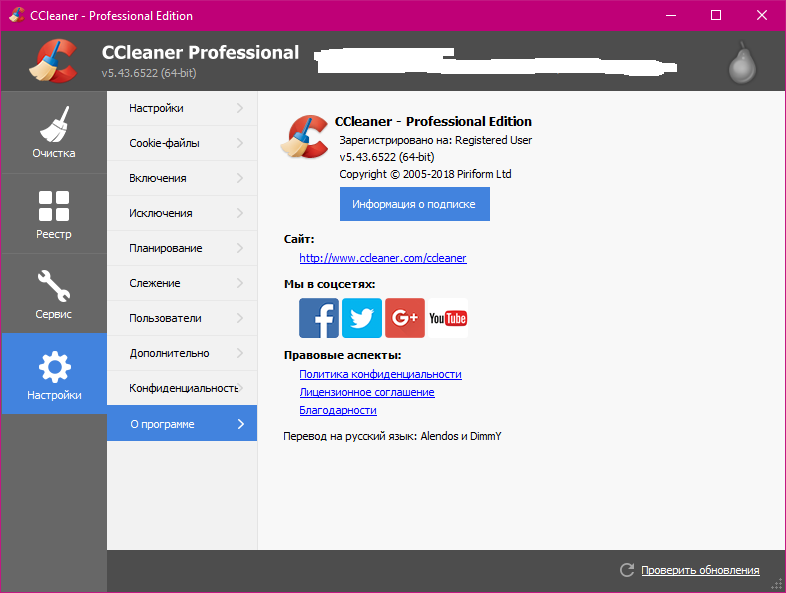Viewport: 786px width, 593px height.
Task: Click the v5.43.6522 (64-bit) text in the header
Action: [149, 73]
